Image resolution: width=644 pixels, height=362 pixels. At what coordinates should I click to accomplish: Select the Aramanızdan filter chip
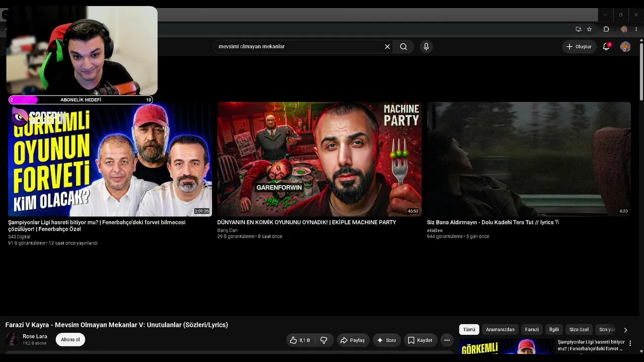click(500, 330)
